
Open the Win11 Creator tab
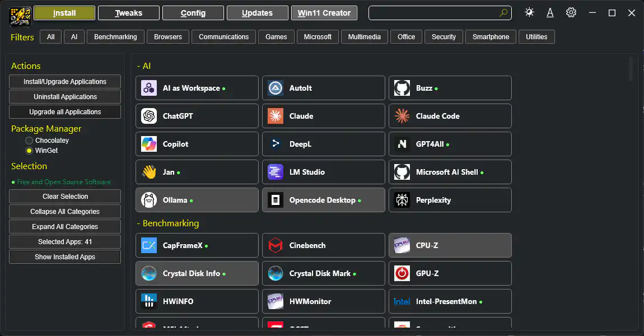324,13
